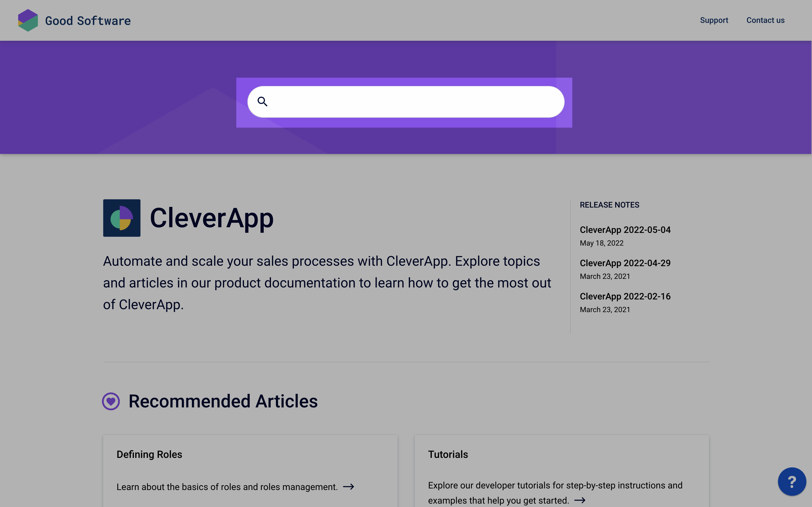Screen dimensions: 812x507
Task: Click the help question mark button
Action: point(792,482)
